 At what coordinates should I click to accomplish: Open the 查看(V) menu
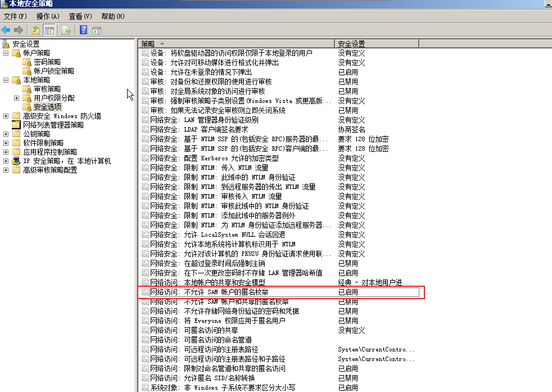[x=80, y=16]
